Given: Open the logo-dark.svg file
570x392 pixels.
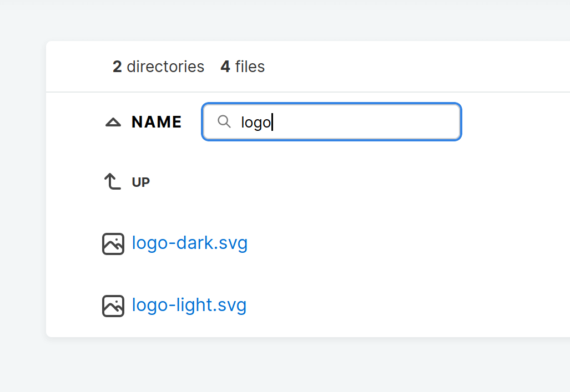Looking at the screenshot, I should pyautogui.click(x=189, y=243).
